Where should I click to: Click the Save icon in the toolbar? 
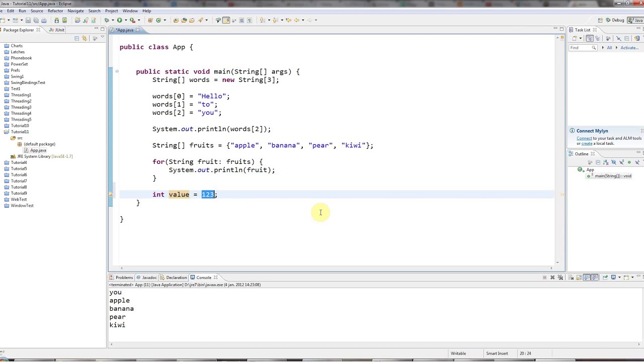coord(28,20)
